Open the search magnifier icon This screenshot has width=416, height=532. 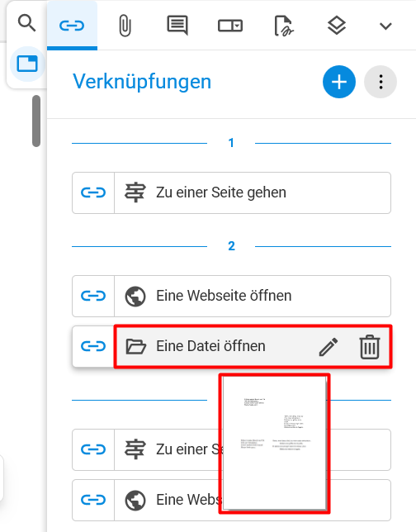26,23
